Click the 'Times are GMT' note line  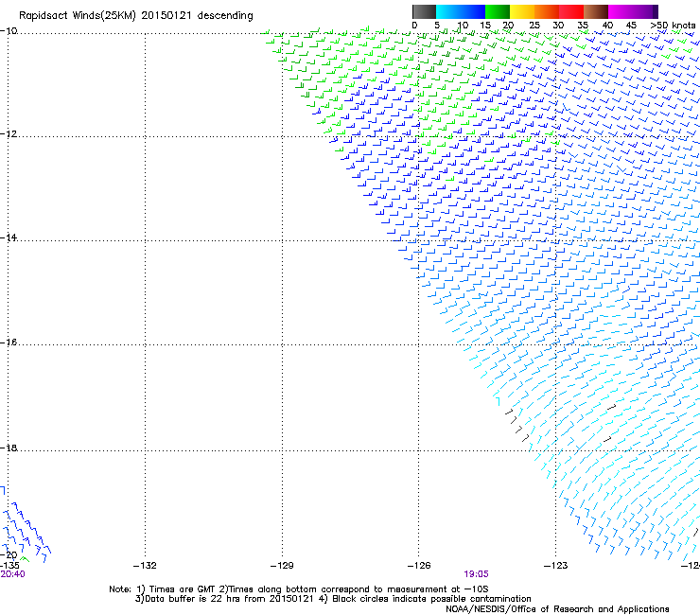point(299,589)
